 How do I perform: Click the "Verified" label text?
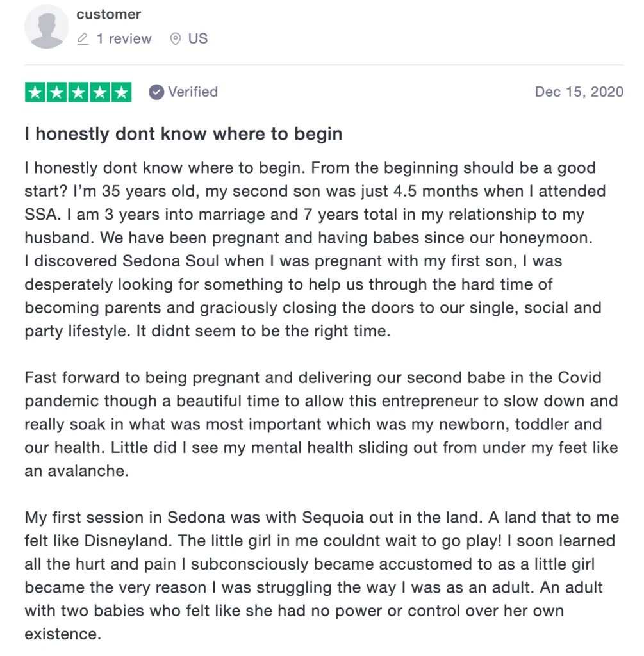coord(193,92)
